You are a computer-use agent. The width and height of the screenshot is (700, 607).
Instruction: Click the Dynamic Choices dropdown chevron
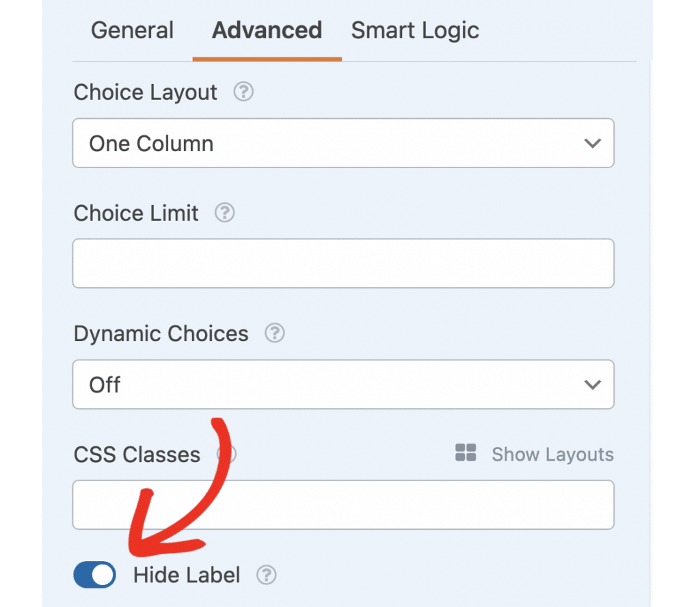592,384
